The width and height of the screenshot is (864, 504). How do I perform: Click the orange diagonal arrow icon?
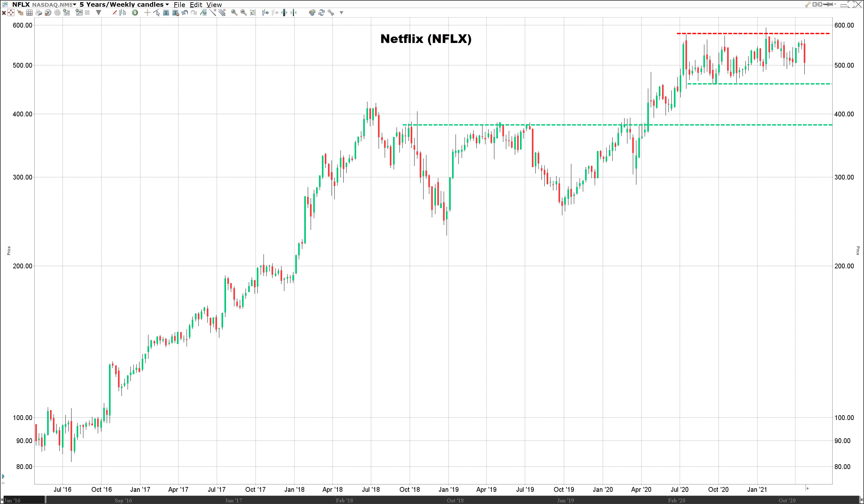coord(21,13)
